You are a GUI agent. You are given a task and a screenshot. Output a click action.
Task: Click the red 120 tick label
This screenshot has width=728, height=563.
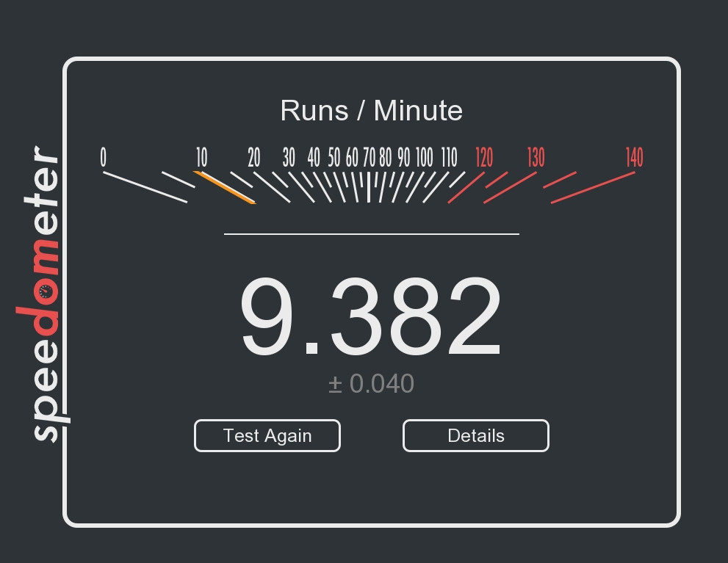pos(484,157)
